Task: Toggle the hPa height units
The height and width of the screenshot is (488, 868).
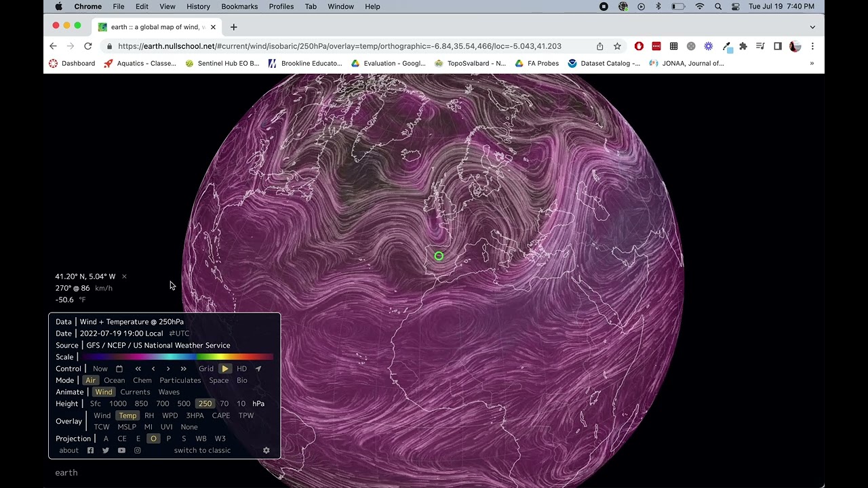Action: [x=258, y=403]
